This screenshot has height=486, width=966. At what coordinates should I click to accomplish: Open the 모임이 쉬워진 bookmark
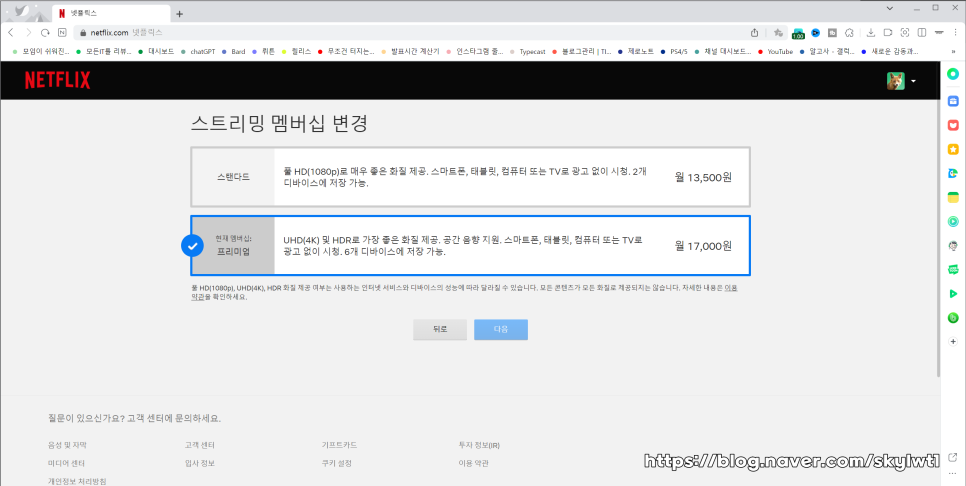(41, 52)
